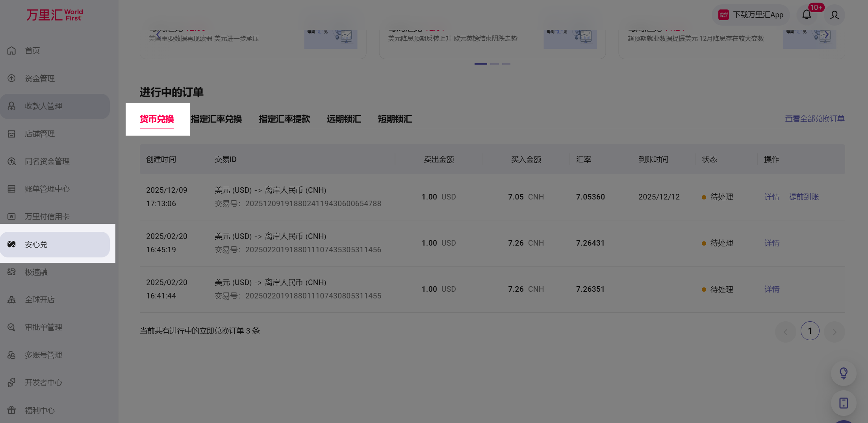The image size is (868, 423).
Task: Click the exchange rate 7.26351
Action: 590,289
